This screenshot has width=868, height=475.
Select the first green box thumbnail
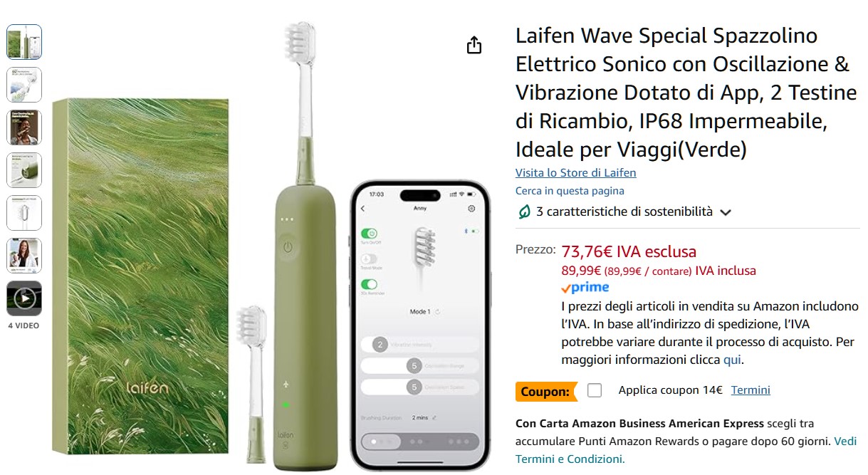click(x=24, y=42)
